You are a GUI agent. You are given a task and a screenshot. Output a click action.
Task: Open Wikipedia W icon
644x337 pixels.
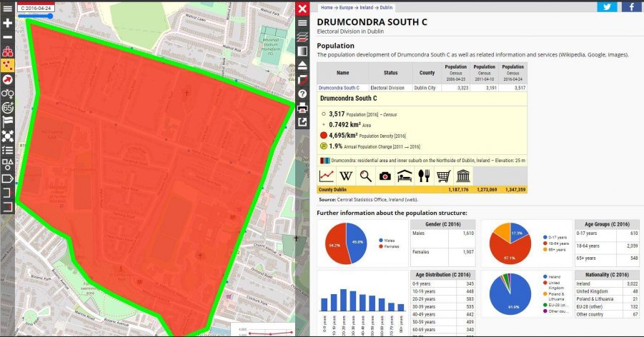click(x=346, y=176)
